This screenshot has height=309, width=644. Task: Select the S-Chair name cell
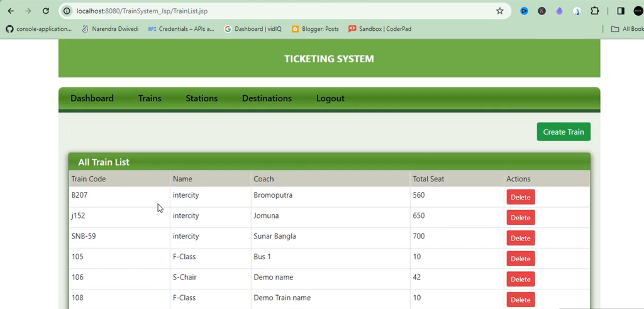(210, 279)
